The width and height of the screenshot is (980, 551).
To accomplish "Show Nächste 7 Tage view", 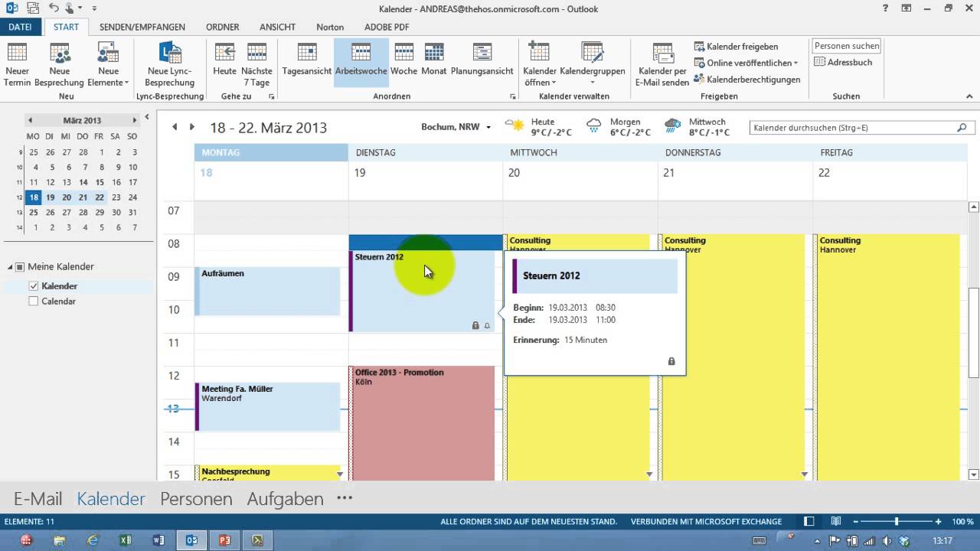I will (x=256, y=64).
